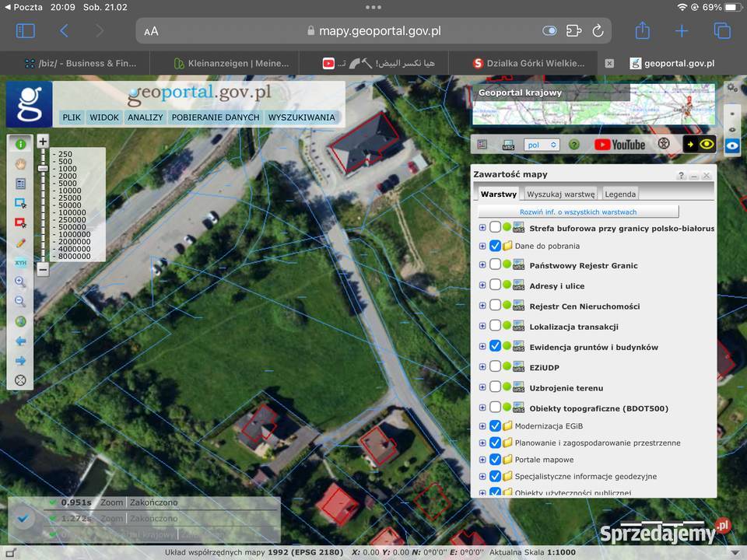
Task: Activate the hand pan tool
Action: (20, 164)
